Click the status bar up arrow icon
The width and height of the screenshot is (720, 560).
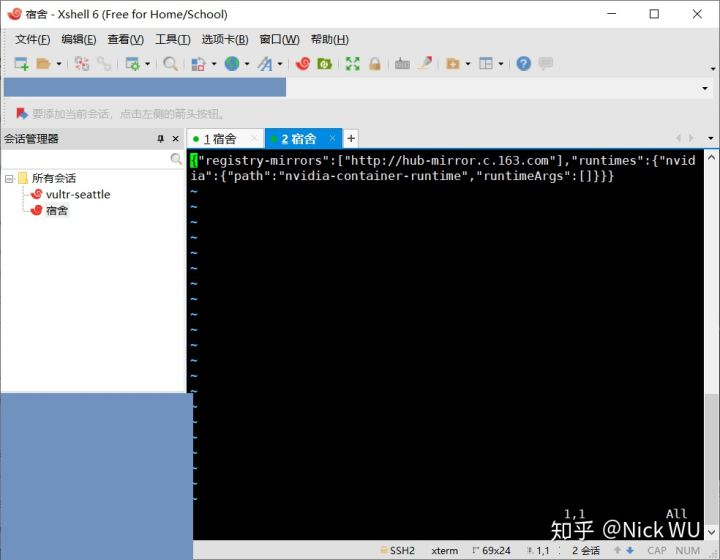pos(618,550)
